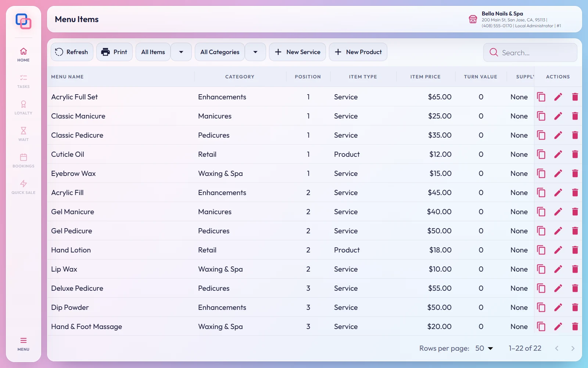The height and width of the screenshot is (368, 588).
Task: Refresh the menu items list
Action: coord(72,52)
